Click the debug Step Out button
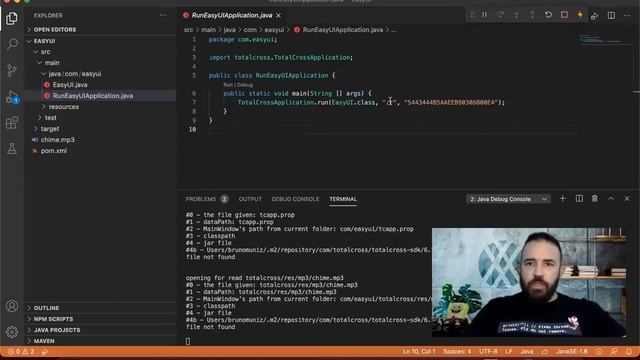 pyautogui.click(x=532, y=15)
